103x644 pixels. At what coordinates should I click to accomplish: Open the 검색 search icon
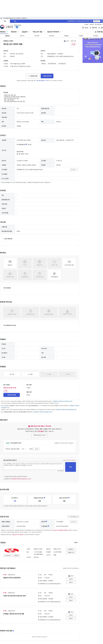101,28
